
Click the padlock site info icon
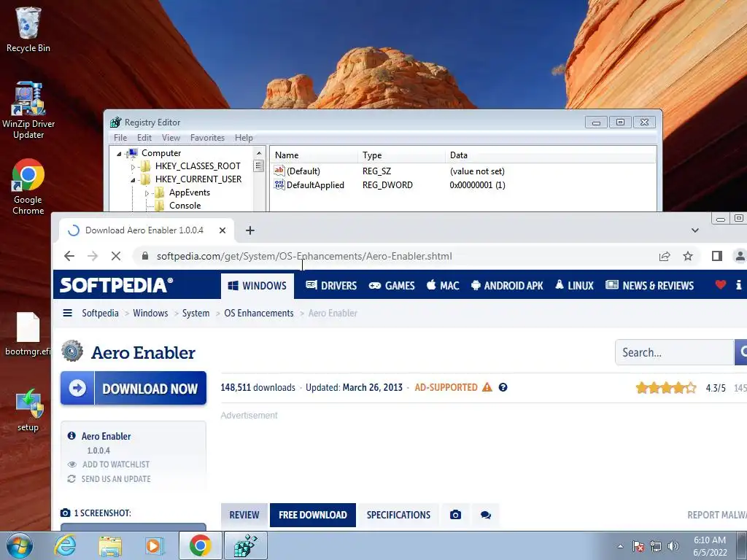(145, 256)
